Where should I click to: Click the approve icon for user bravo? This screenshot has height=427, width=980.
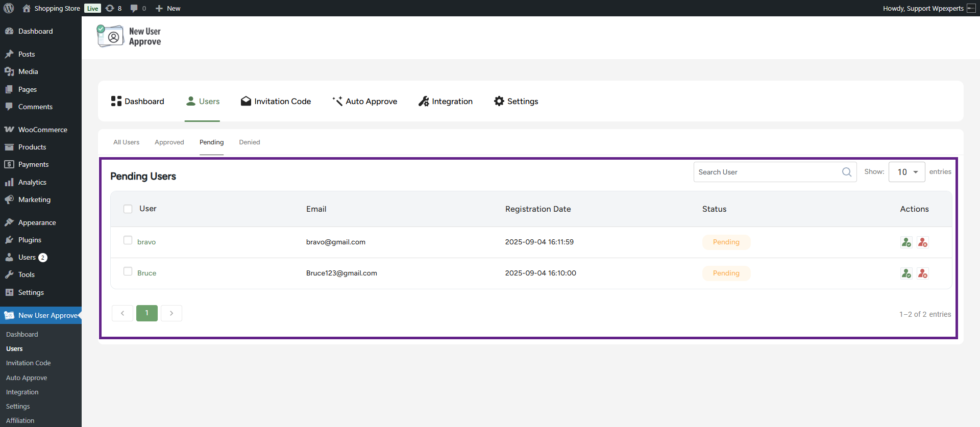pyautogui.click(x=906, y=242)
